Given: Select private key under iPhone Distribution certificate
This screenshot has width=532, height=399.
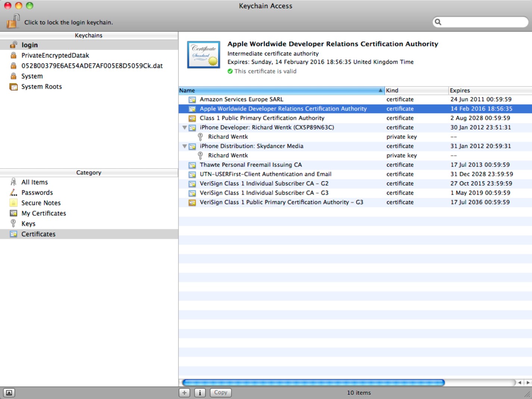Looking at the screenshot, I should point(355,155).
